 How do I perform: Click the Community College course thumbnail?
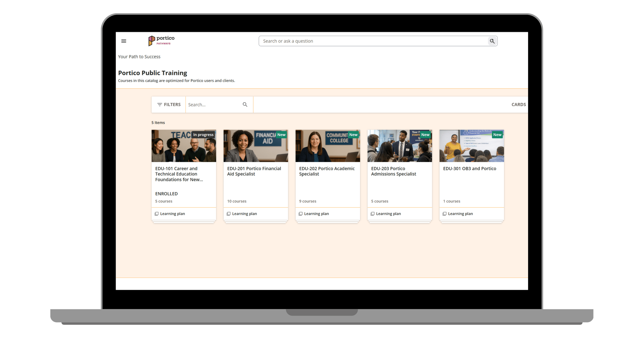pos(328,146)
